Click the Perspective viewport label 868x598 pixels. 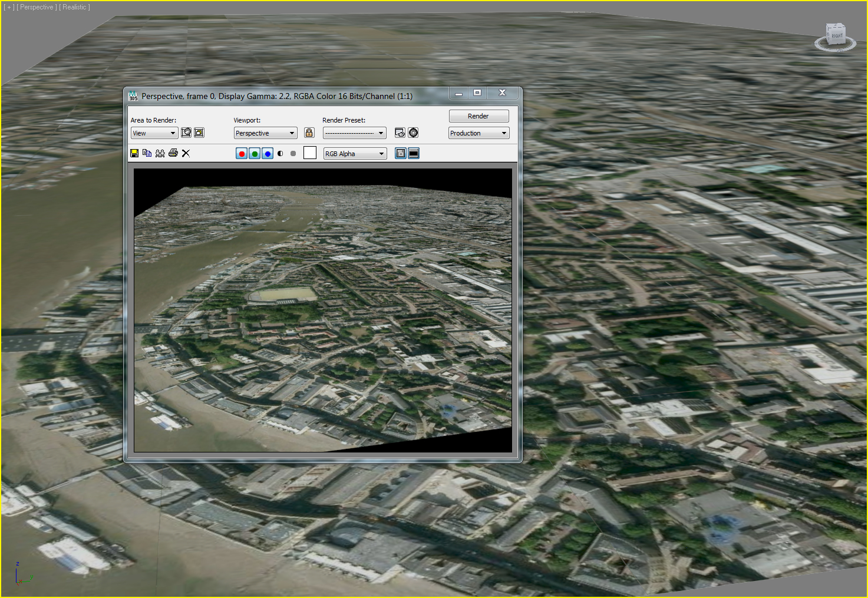click(x=37, y=6)
